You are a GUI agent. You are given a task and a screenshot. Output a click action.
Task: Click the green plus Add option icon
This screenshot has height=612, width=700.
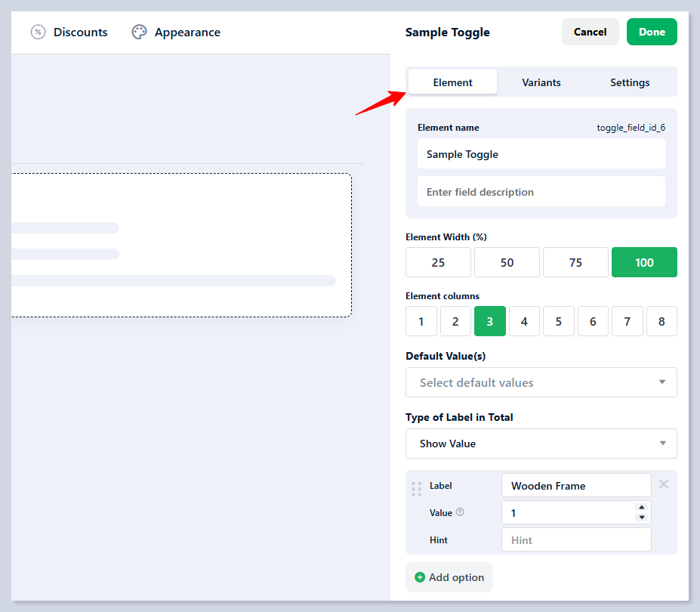(x=420, y=577)
